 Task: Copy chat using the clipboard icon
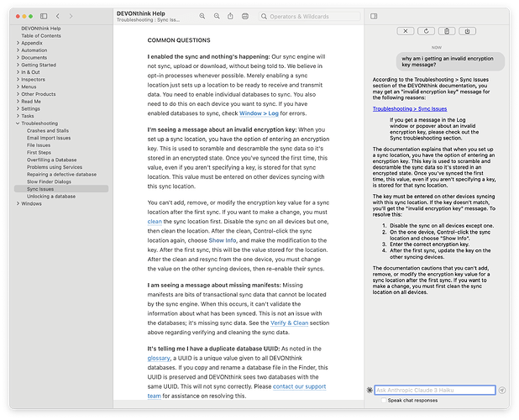click(x=446, y=31)
